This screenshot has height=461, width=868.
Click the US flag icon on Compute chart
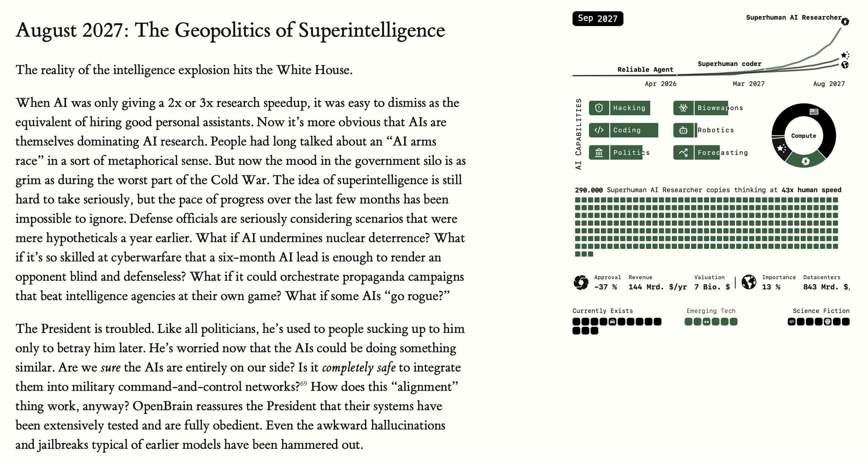[814, 112]
